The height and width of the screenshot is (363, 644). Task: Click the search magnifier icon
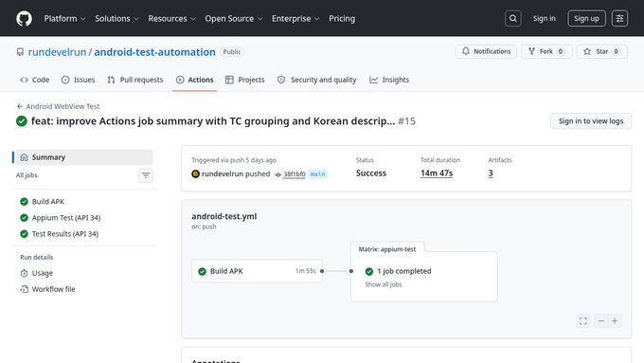coord(513,19)
